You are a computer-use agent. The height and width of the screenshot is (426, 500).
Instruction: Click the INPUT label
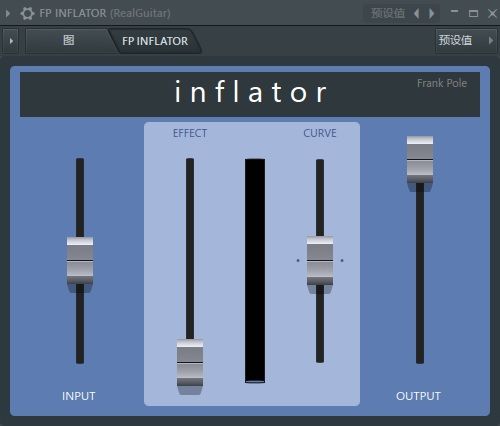pos(79,396)
